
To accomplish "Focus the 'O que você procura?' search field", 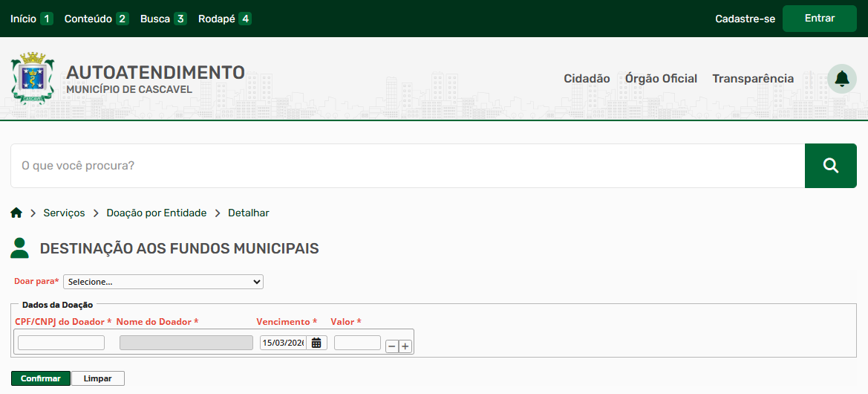I will tap(408, 166).
